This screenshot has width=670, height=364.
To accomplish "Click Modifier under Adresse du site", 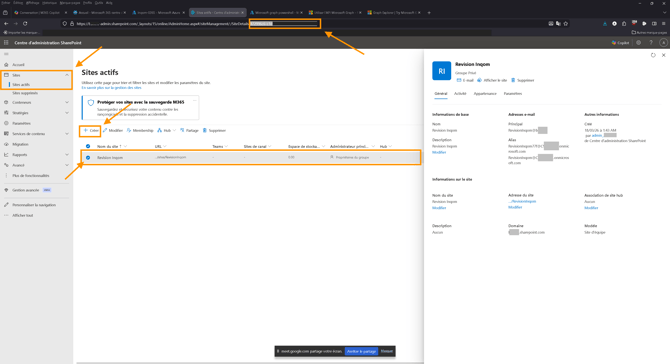I will [x=515, y=207].
